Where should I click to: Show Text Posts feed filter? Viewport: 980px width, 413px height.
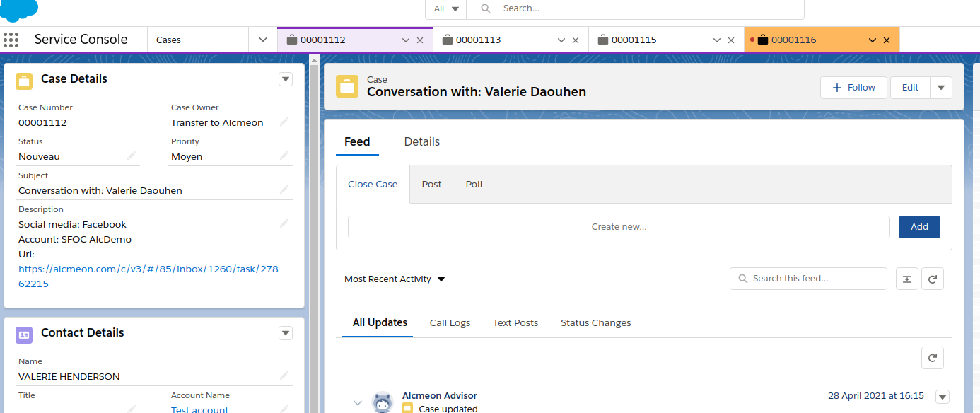[x=515, y=322]
